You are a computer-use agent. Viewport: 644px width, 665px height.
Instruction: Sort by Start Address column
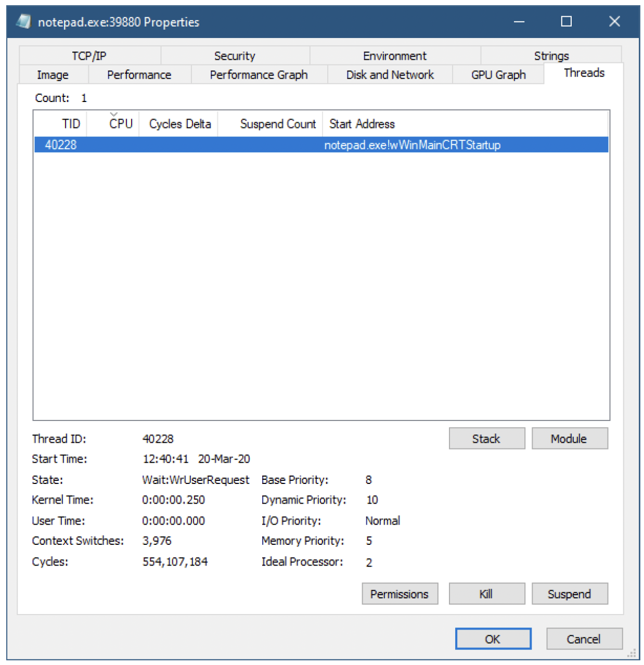tap(466, 124)
